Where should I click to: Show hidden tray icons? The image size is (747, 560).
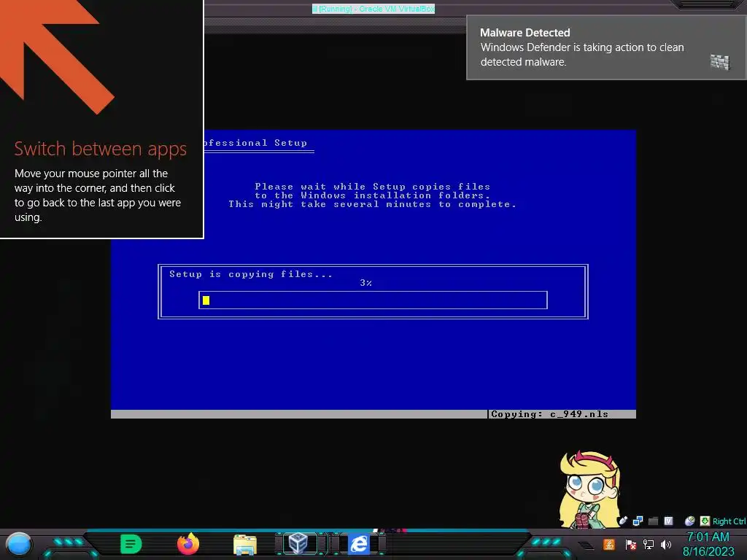[586, 545]
